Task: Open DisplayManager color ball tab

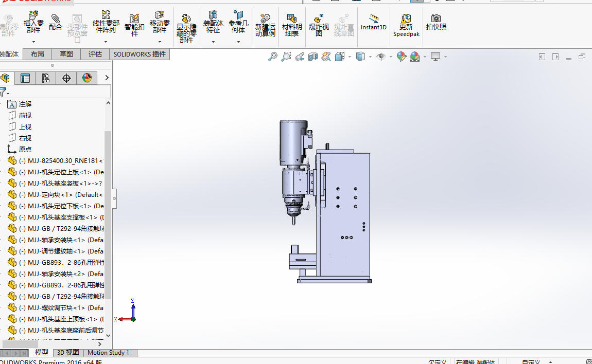Action: coord(87,78)
